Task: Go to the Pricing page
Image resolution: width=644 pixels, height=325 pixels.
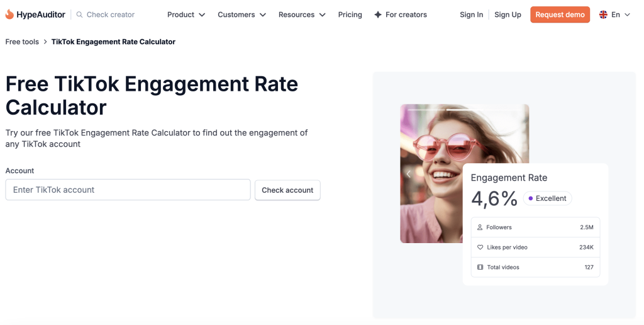Action: 350,15
